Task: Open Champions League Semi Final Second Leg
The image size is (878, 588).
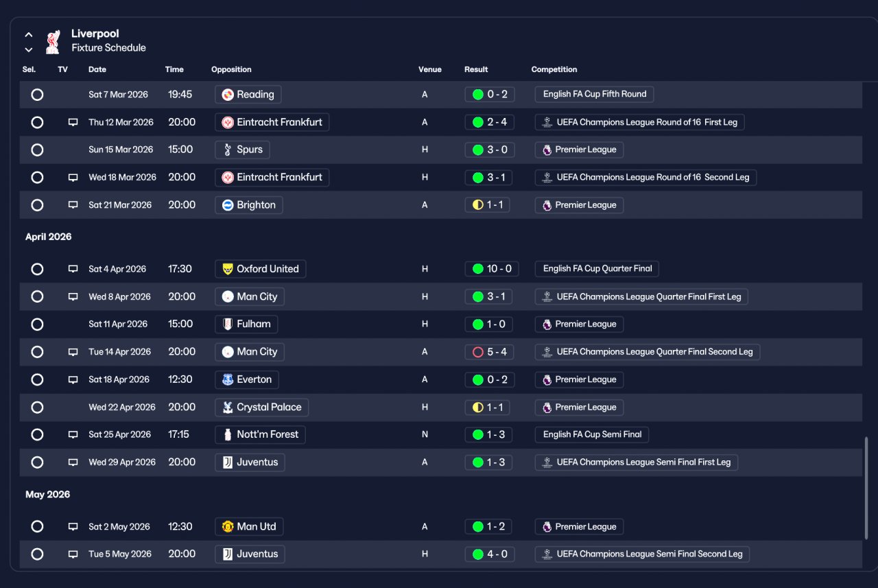Action: 642,554
